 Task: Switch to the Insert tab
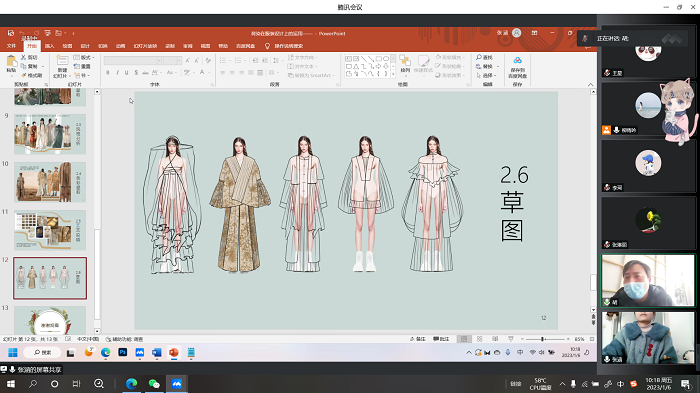[x=49, y=46]
